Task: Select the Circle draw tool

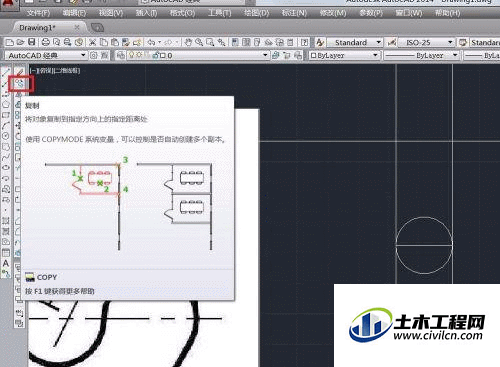Action: (x=6, y=136)
